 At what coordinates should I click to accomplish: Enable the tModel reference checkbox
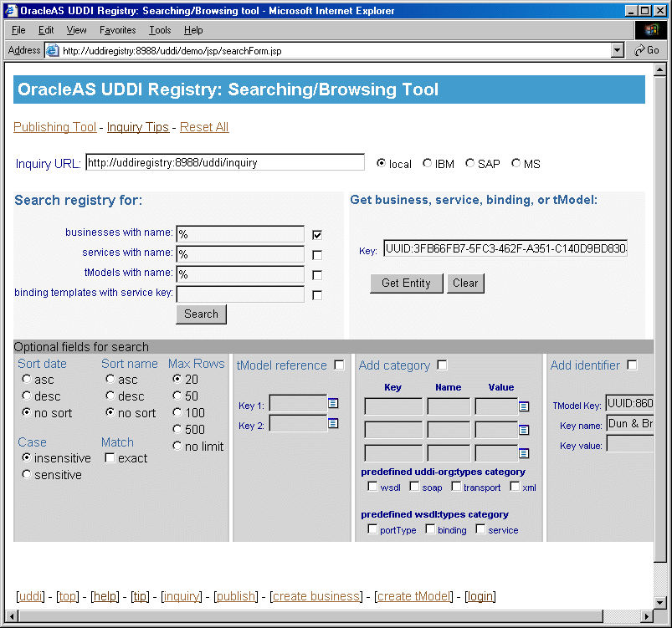(x=340, y=365)
